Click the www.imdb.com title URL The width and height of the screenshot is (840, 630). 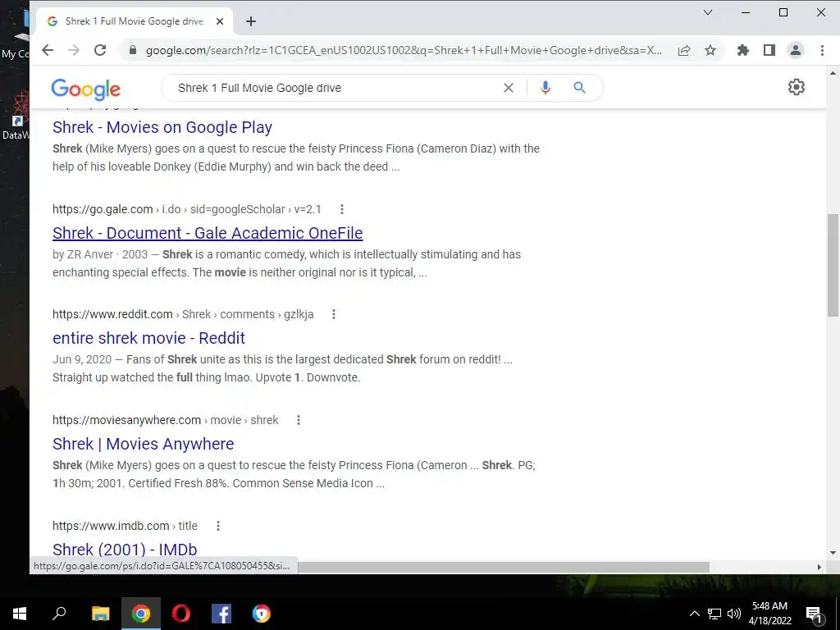point(125,526)
